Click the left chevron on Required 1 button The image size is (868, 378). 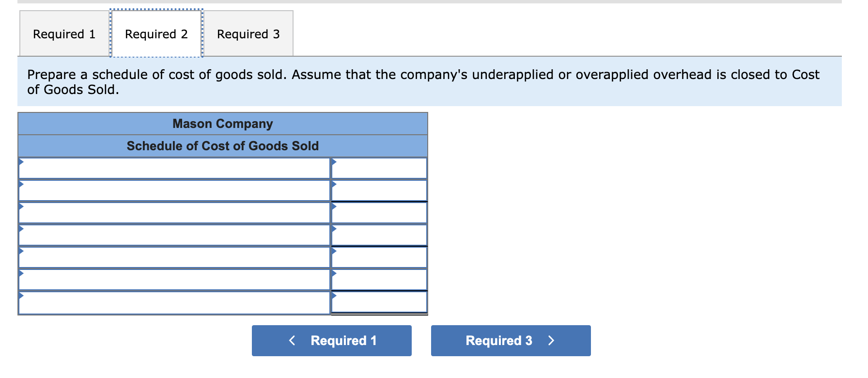[292, 341]
